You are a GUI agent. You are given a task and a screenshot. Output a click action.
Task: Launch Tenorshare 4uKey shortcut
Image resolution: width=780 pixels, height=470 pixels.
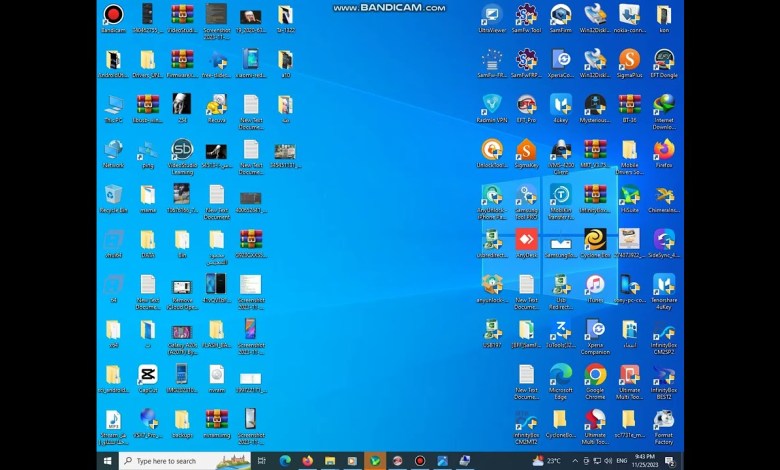[x=664, y=291]
